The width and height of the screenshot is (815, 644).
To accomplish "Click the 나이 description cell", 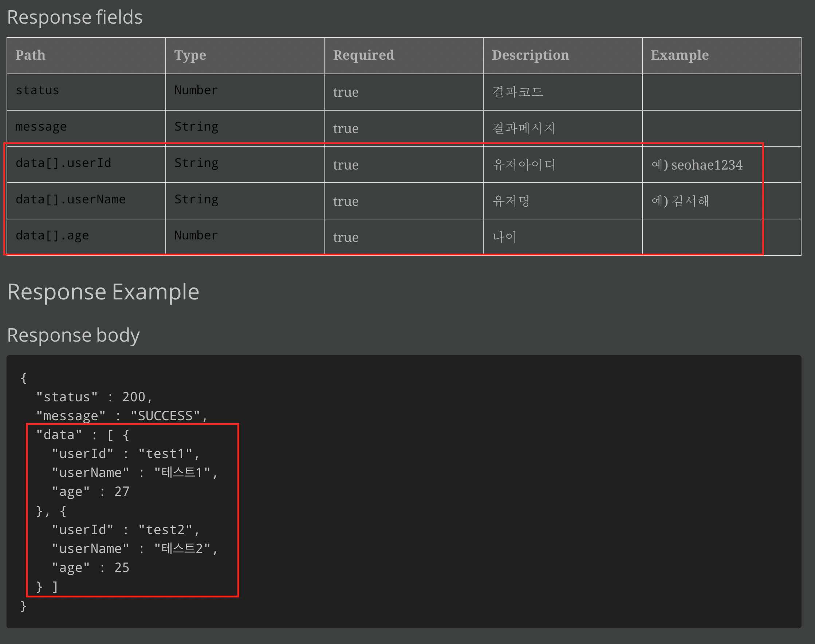I will click(x=504, y=237).
